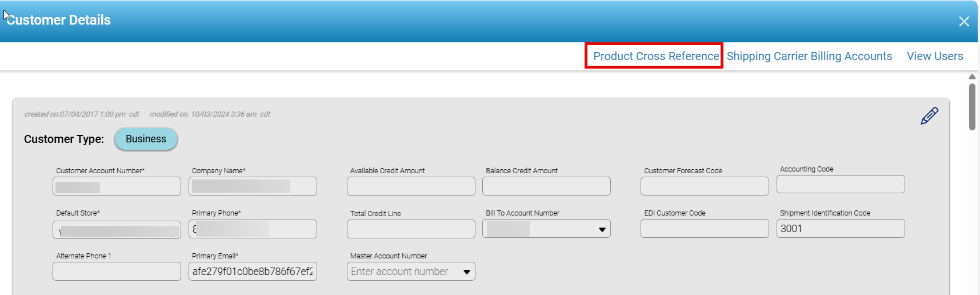Viewport: 980px width, 295px height.
Task: Expand the Bill To Account Number dropdown
Action: (x=602, y=229)
